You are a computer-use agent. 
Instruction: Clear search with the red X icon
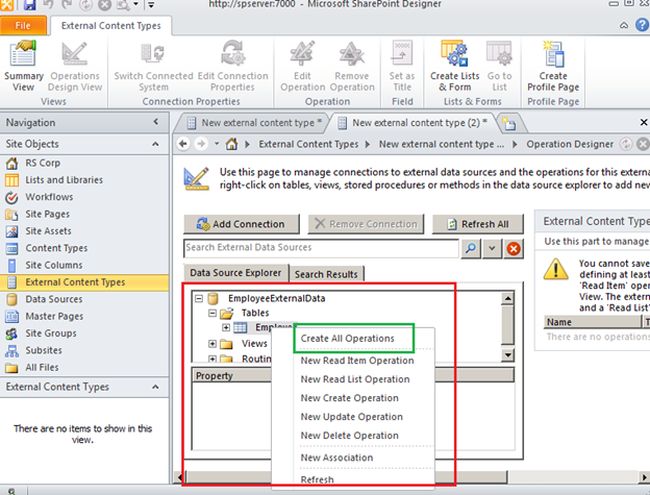513,248
